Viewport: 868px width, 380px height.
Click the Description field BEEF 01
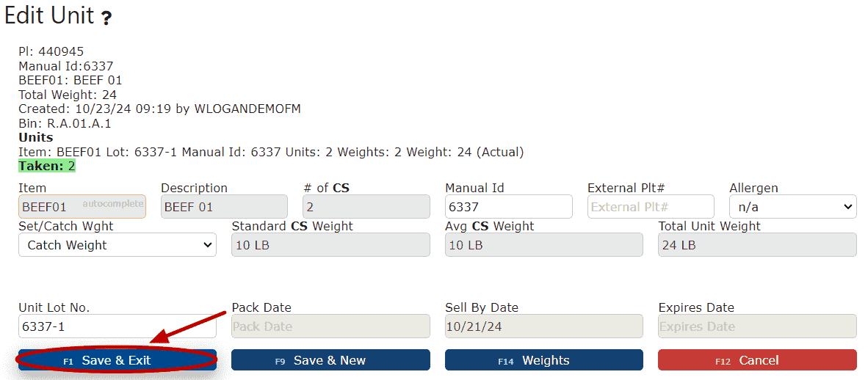224,207
